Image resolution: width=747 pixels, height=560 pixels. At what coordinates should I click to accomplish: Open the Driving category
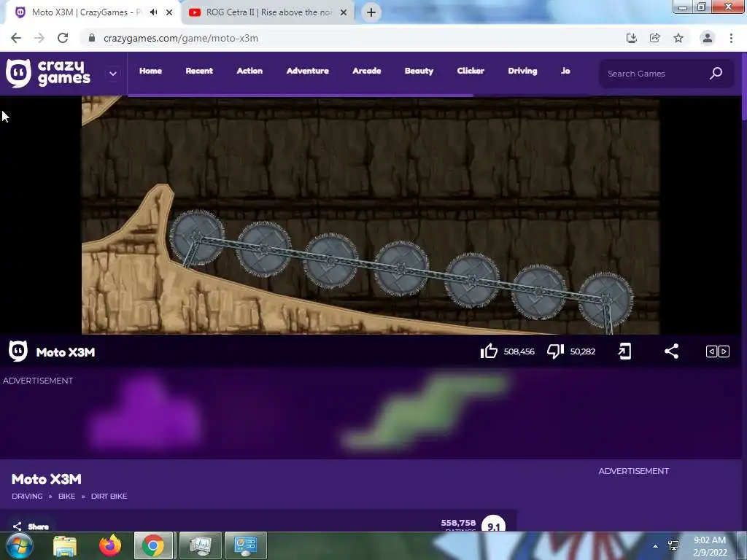522,71
